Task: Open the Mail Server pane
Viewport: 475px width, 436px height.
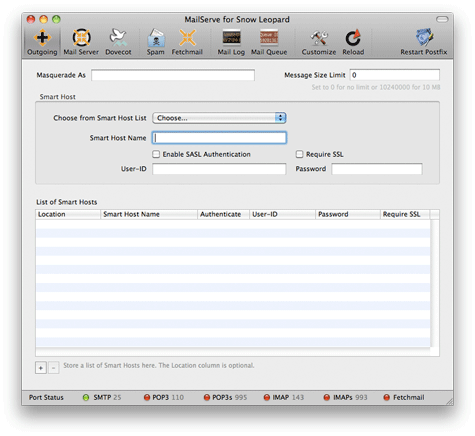Action: click(x=81, y=42)
